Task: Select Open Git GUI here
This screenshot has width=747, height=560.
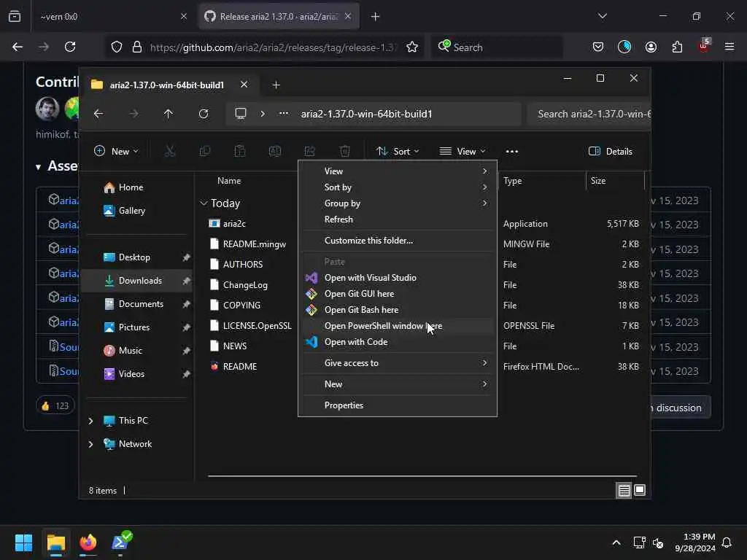Action: coord(398,294)
